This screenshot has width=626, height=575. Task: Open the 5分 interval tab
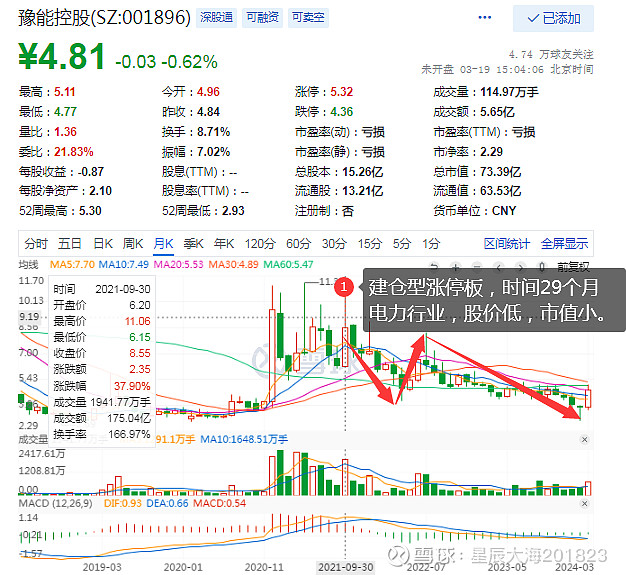(x=402, y=243)
